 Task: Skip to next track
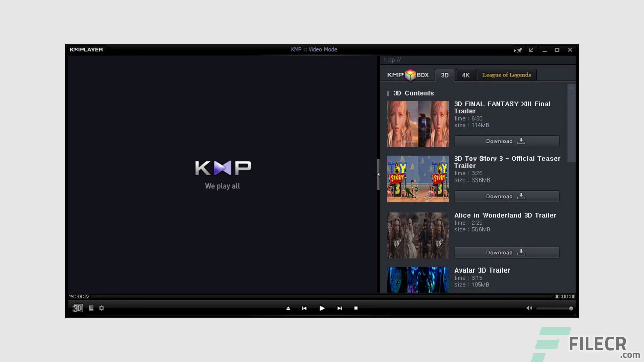340,308
